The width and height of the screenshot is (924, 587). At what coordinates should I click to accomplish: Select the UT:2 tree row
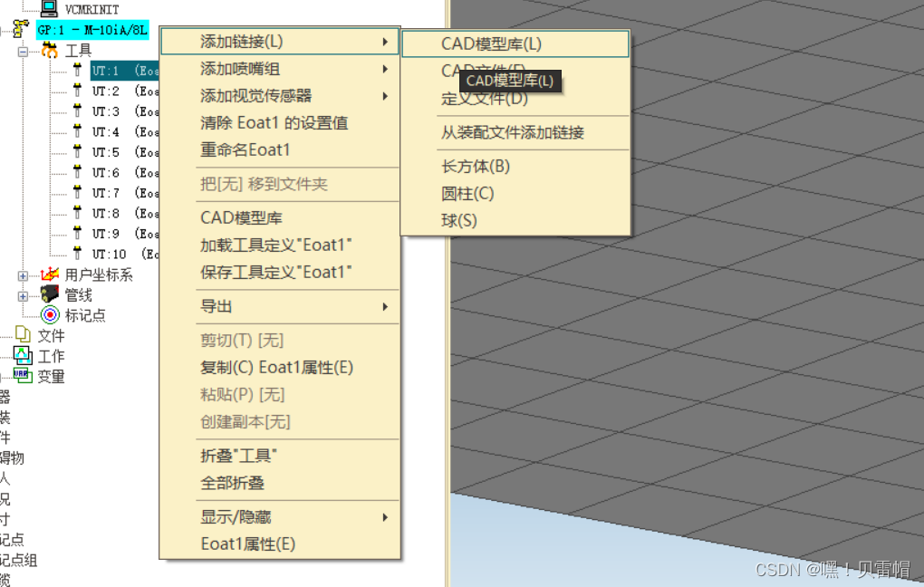pyautogui.click(x=124, y=91)
